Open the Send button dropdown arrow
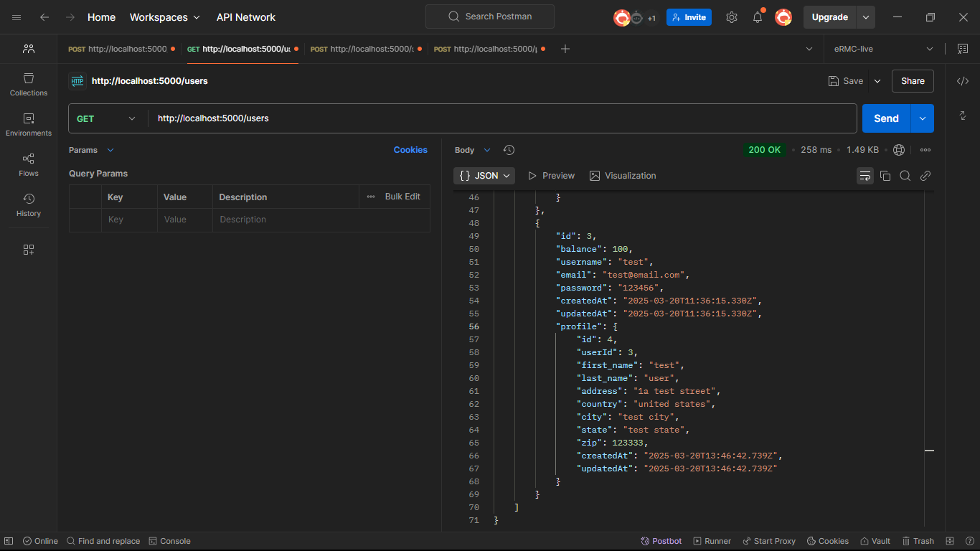This screenshot has height=551, width=980. pyautogui.click(x=923, y=118)
